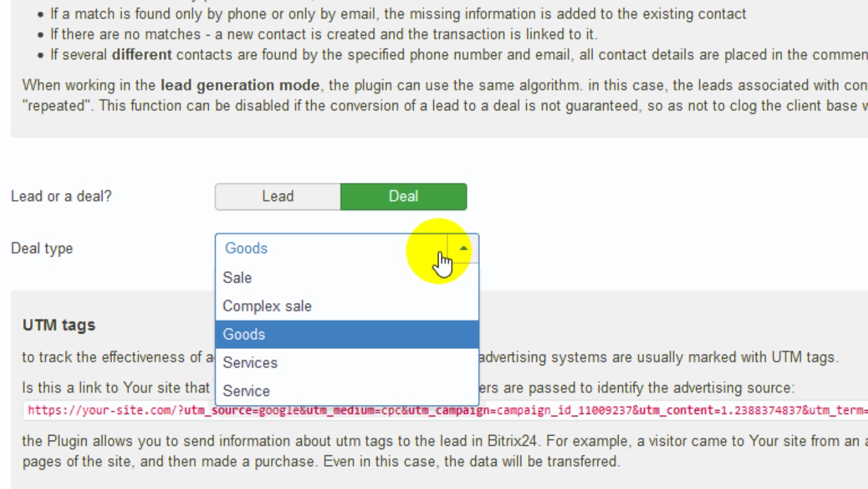Choose Services from the dropdown list
Image resolution: width=868 pixels, height=489 pixels.
(250, 363)
